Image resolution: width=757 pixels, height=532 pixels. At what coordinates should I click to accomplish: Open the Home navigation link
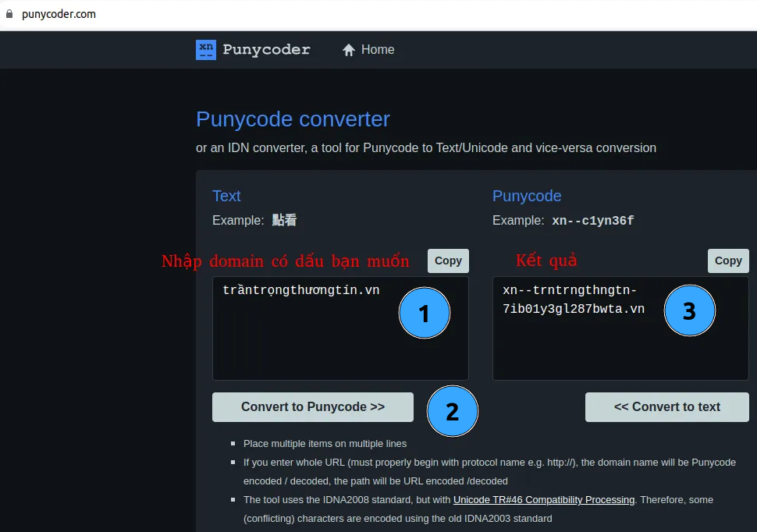coord(377,50)
